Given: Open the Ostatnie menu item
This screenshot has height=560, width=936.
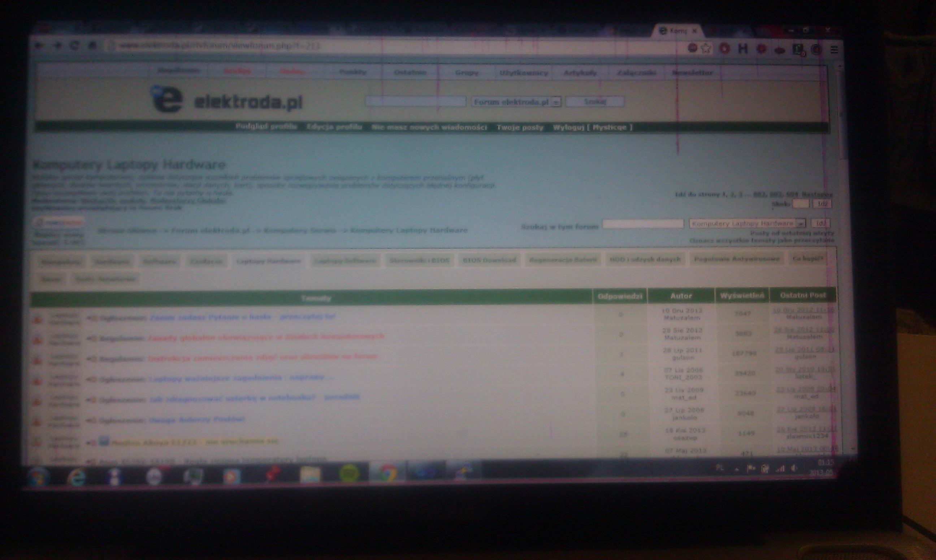Looking at the screenshot, I should (x=410, y=72).
